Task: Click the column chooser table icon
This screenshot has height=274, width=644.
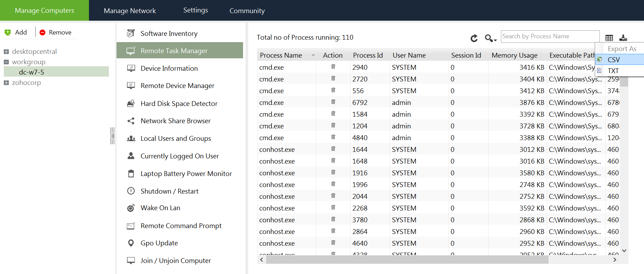Action: click(x=609, y=38)
